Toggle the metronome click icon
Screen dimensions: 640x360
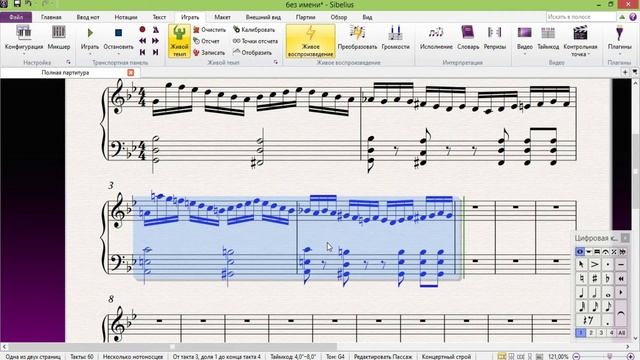[156, 29]
